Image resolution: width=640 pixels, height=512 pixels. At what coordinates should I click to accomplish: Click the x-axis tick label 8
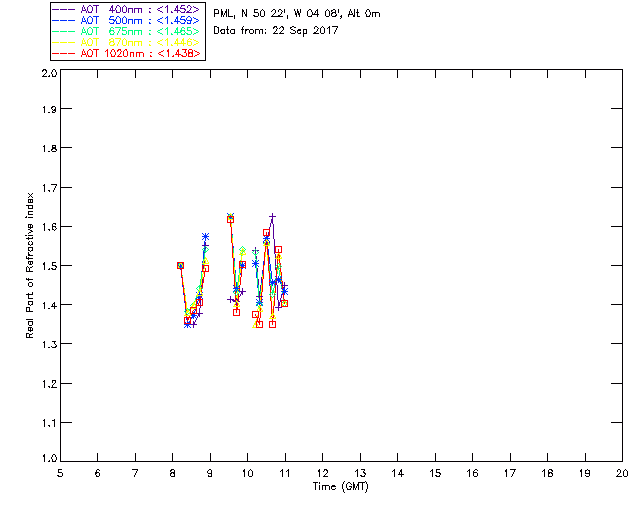coord(173,473)
